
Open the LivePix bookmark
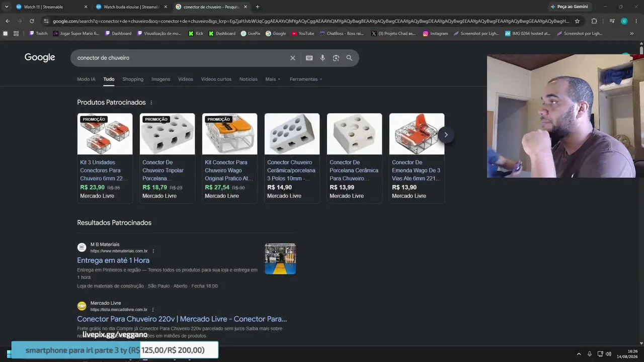(x=251, y=34)
